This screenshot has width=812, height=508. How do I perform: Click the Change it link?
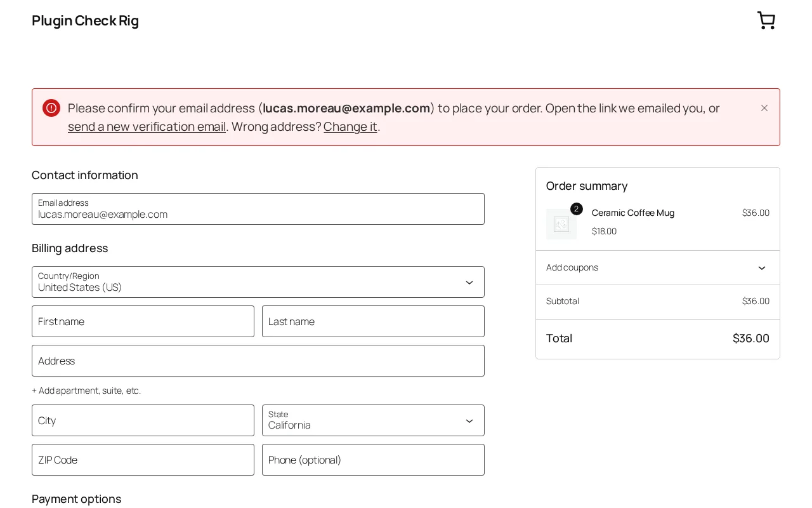[350, 126]
